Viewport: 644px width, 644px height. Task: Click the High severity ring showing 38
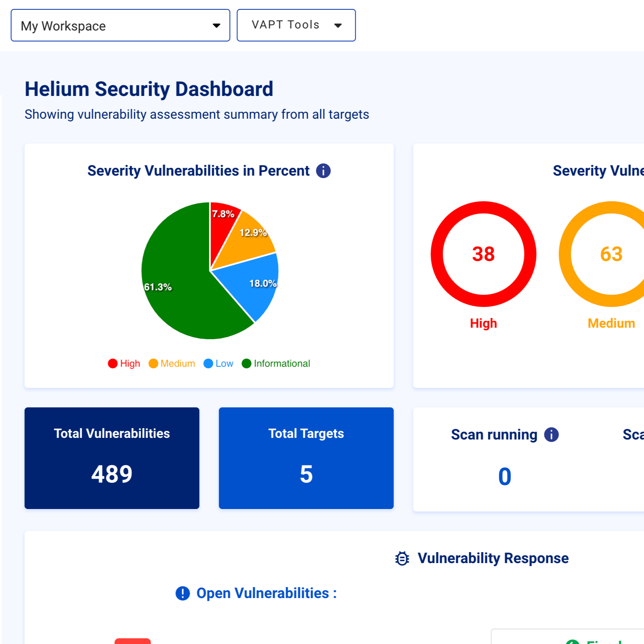tap(483, 254)
